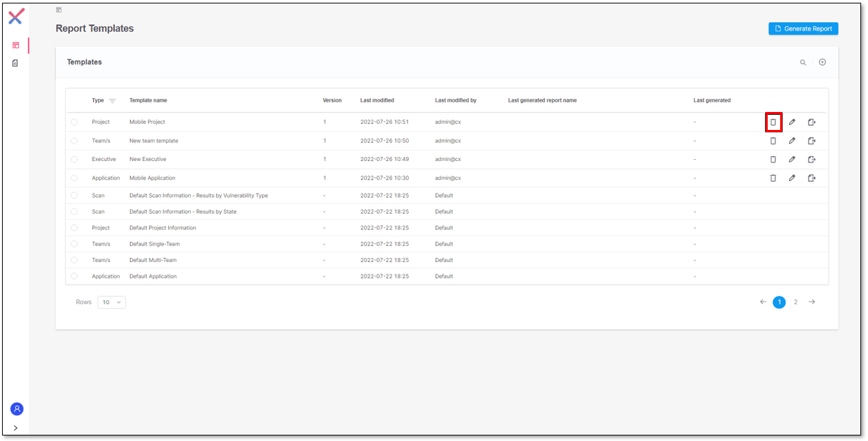
Task: Click the next page arrow
Action: (812, 302)
